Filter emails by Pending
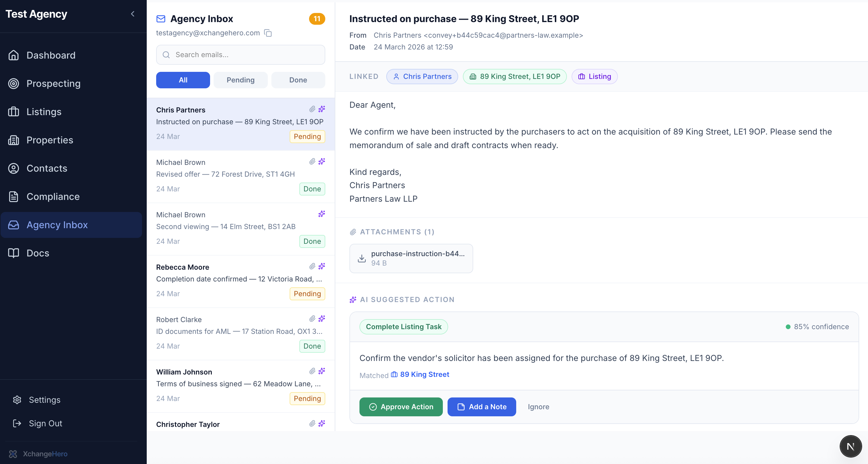 pos(240,80)
